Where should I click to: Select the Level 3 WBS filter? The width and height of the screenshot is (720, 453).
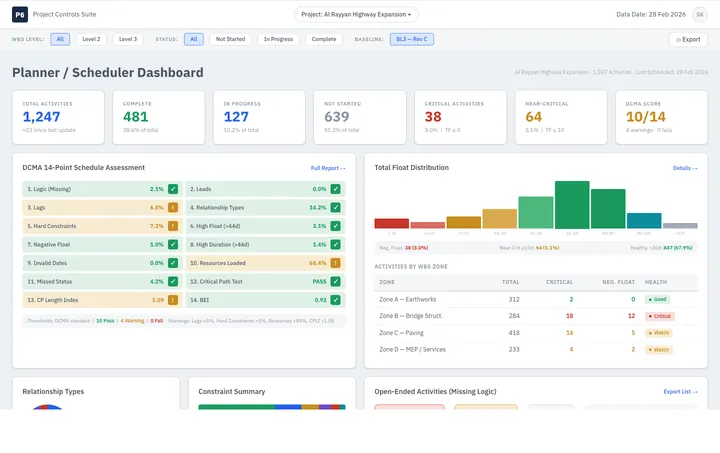(x=128, y=39)
